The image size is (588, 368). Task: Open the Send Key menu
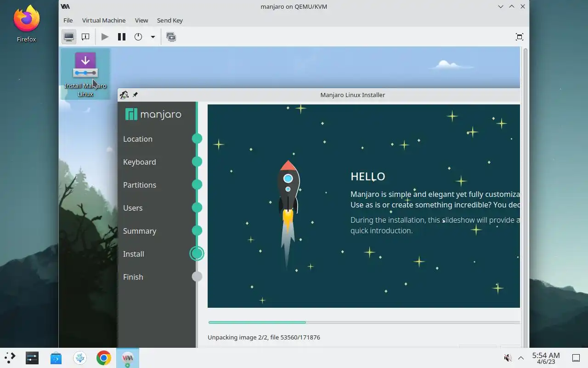point(170,20)
